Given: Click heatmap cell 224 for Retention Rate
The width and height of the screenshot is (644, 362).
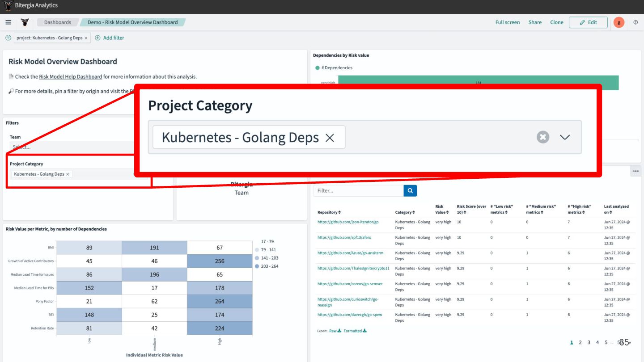Looking at the screenshot, I should point(220,328).
